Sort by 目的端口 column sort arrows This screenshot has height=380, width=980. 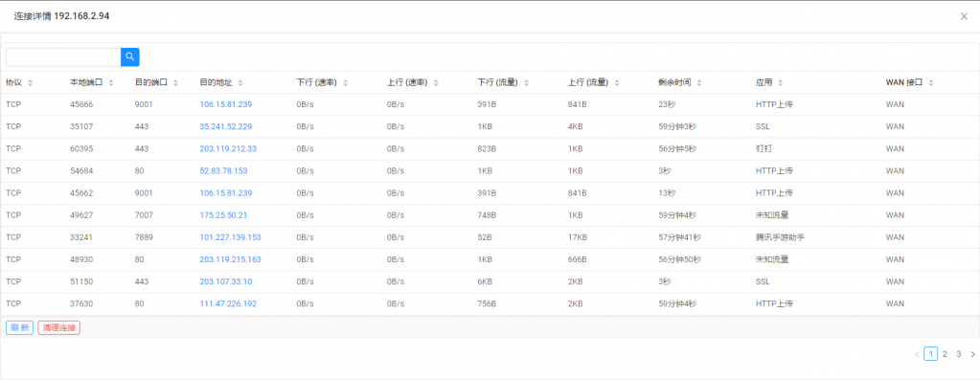tap(175, 83)
